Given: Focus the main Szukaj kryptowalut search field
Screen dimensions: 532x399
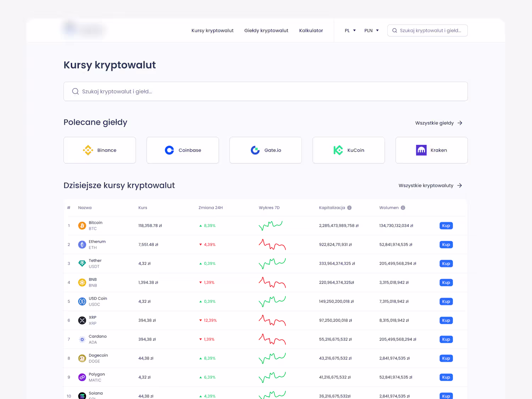Looking at the screenshot, I should pos(266,92).
